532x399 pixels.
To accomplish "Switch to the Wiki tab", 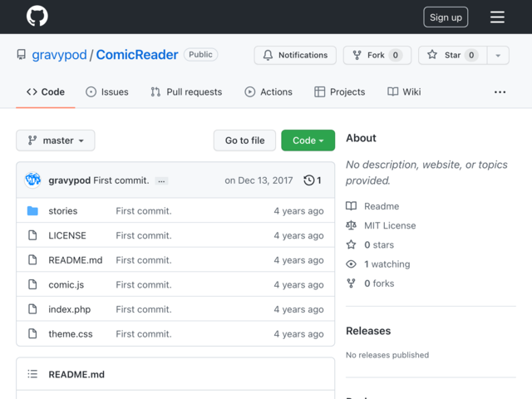I will pyautogui.click(x=404, y=92).
